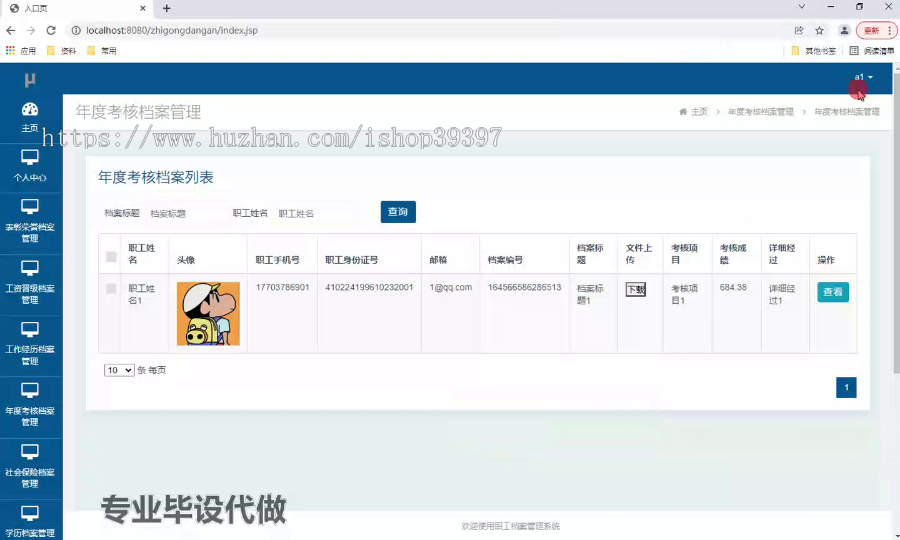Close the 入口页 browser tab
The image size is (900, 540).
click(x=142, y=8)
